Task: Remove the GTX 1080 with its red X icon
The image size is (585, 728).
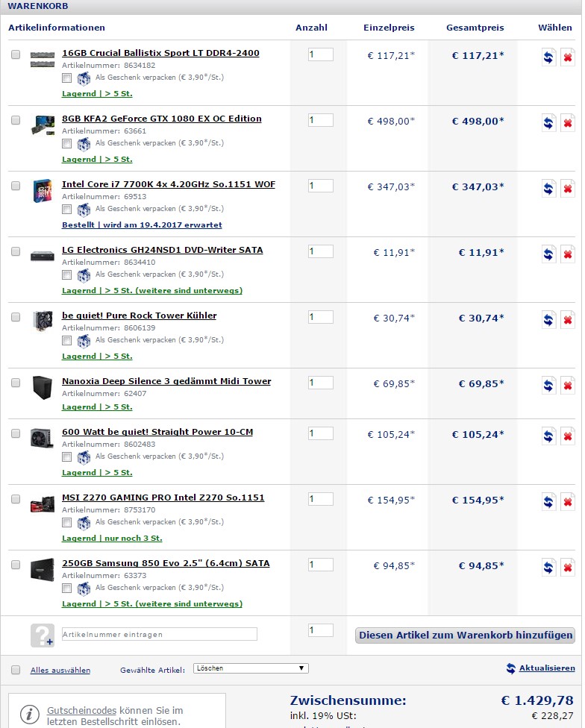Action: (568, 124)
